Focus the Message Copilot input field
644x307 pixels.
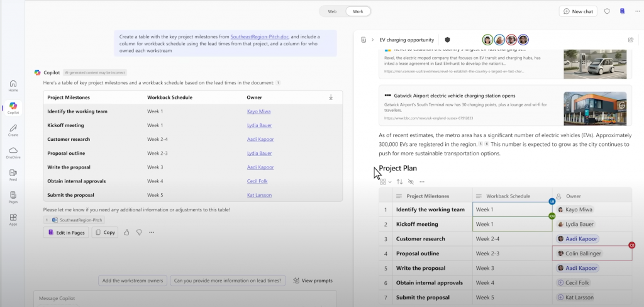click(x=185, y=299)
